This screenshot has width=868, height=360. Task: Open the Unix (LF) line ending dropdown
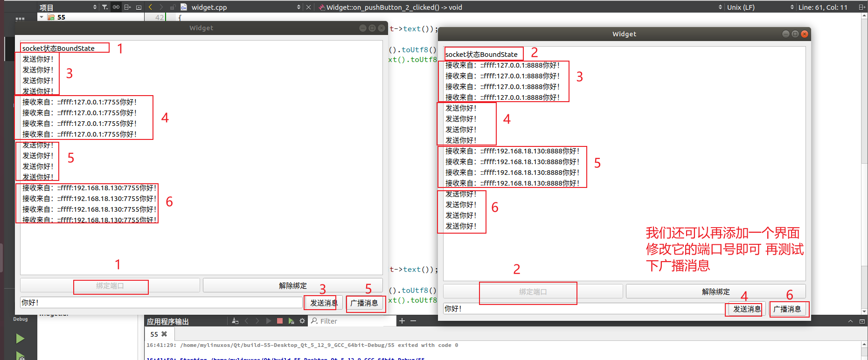(x=792, y=7)
